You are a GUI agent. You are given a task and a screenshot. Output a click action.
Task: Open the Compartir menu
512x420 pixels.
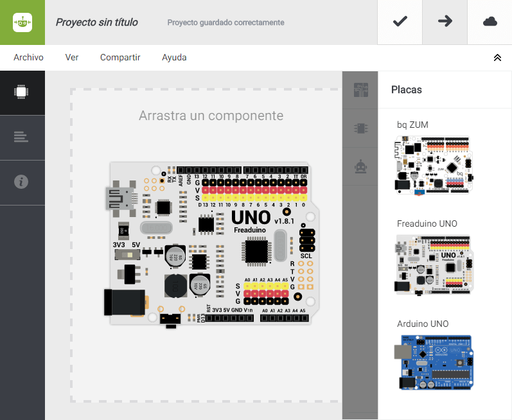120,57
